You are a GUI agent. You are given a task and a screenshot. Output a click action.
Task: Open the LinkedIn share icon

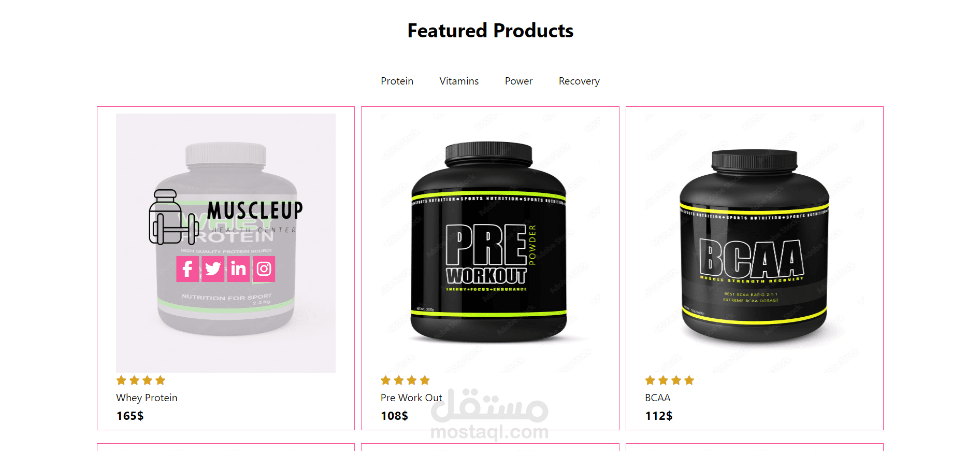point(238,269)
